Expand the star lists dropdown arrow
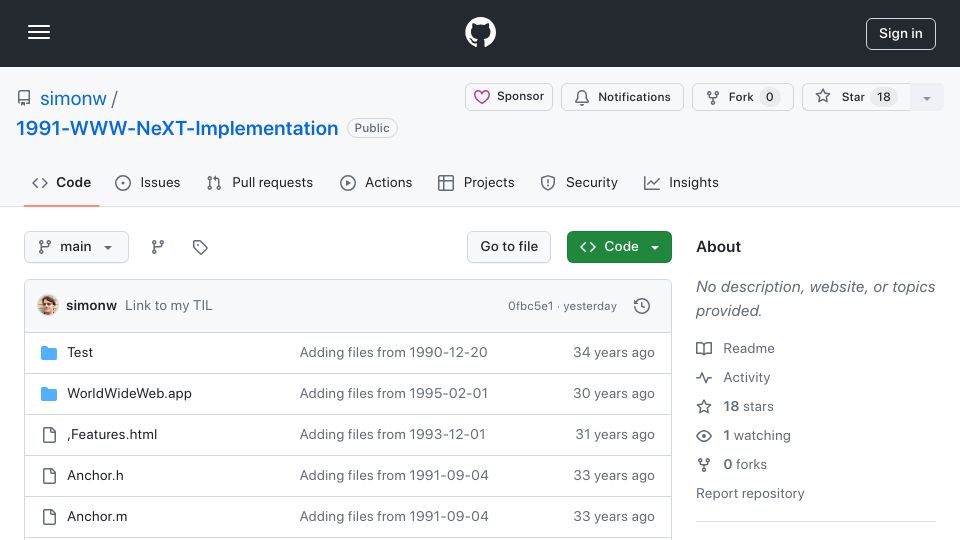 click(x=927, y=97)
